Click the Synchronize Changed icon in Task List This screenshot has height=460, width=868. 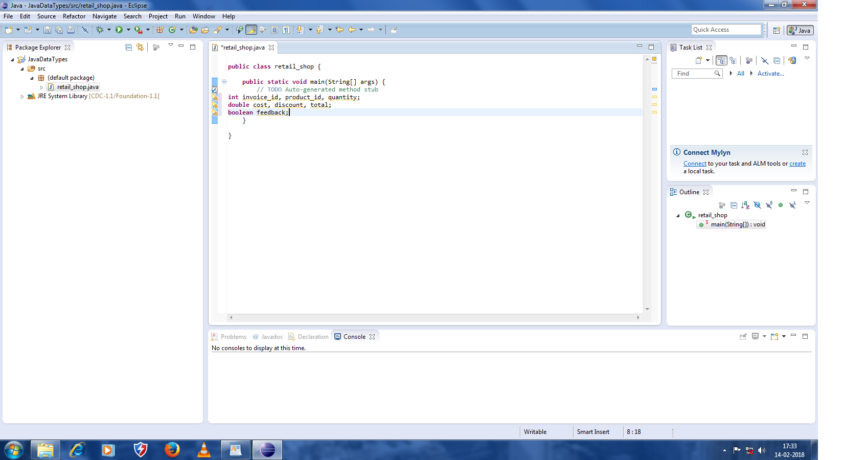[x=792, y=60]
